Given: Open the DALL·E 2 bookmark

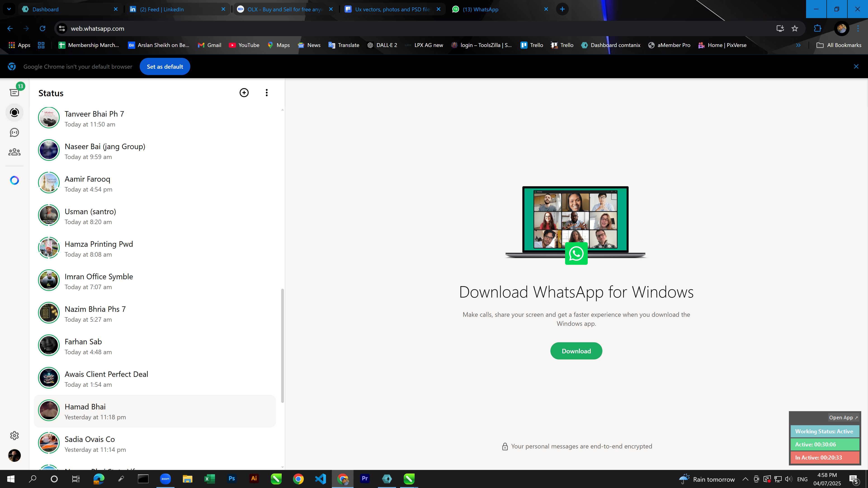Looking at the screenshot, I should [382, 45].
